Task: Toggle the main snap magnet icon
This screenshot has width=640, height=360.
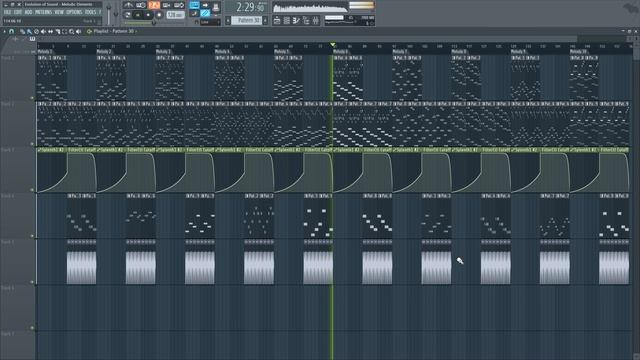Action: click(197, 22)
